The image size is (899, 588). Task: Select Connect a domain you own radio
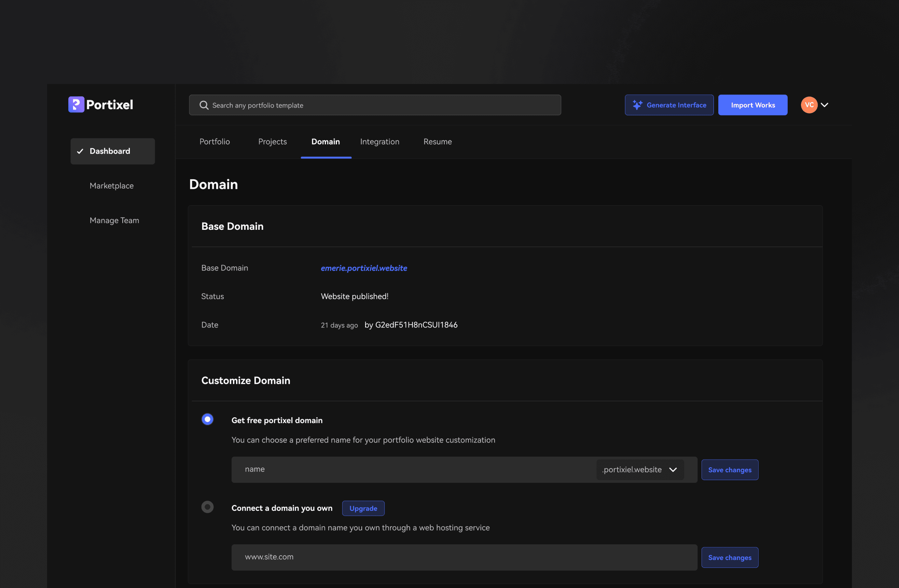207,507
